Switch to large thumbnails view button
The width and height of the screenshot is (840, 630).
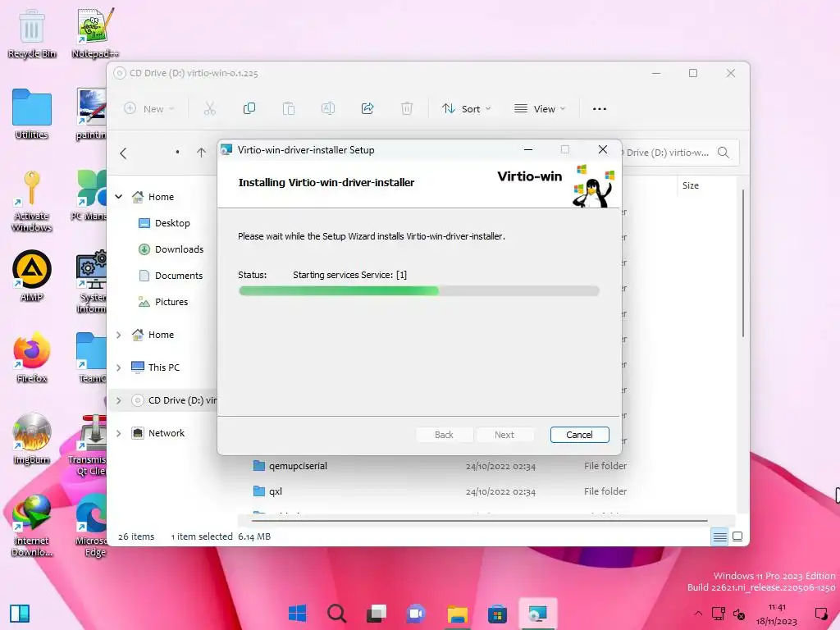click(x=737, y=536)
